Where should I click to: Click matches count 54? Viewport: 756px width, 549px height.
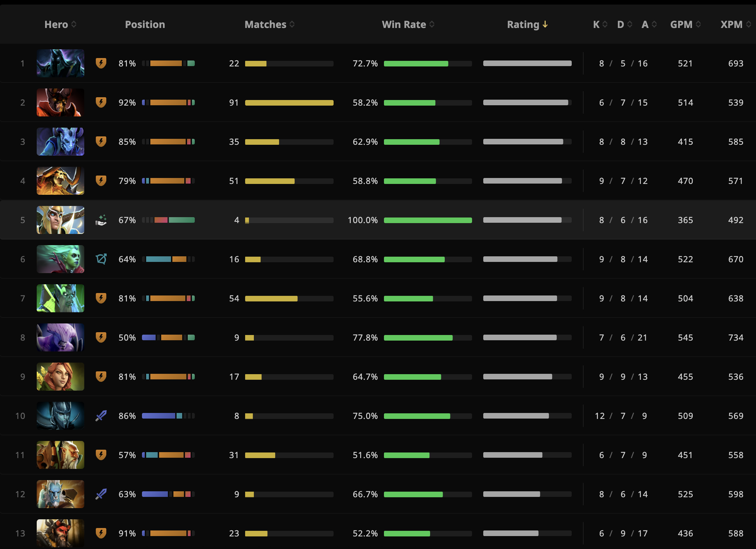coord(234,299)
